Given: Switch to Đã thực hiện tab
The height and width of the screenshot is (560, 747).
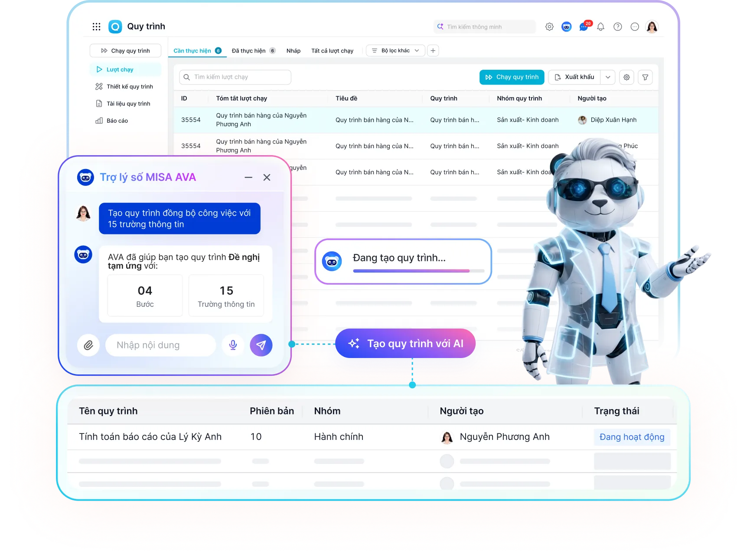Looking at the screenshot, I should pos(254,51).
